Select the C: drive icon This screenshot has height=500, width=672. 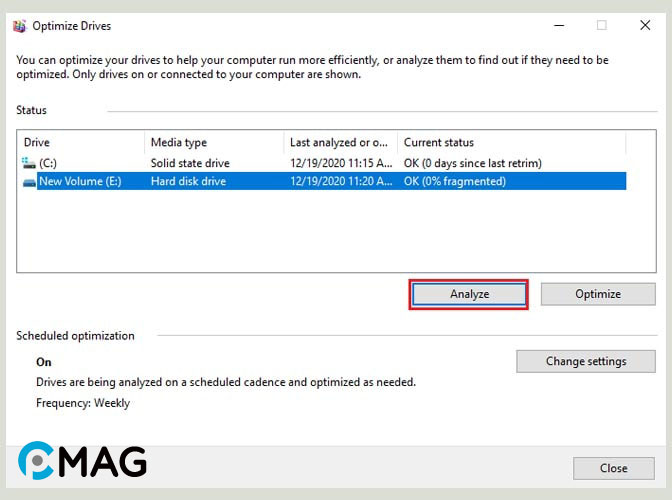[x=29, y=163]
